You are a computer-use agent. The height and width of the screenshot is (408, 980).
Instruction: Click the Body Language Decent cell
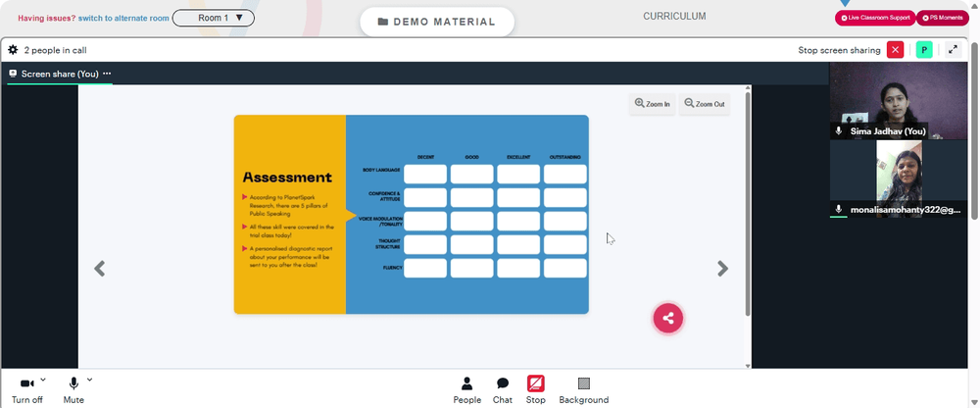425,174
